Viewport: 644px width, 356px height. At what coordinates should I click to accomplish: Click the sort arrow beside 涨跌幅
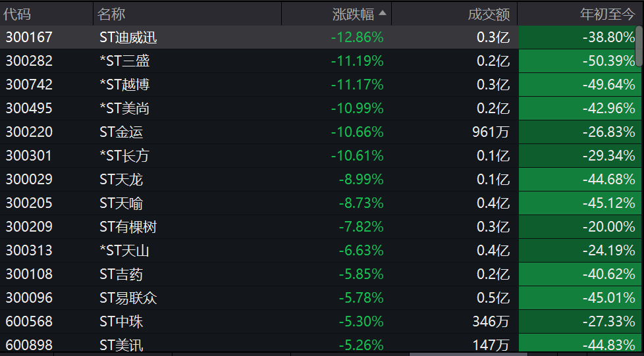point(383,13)
